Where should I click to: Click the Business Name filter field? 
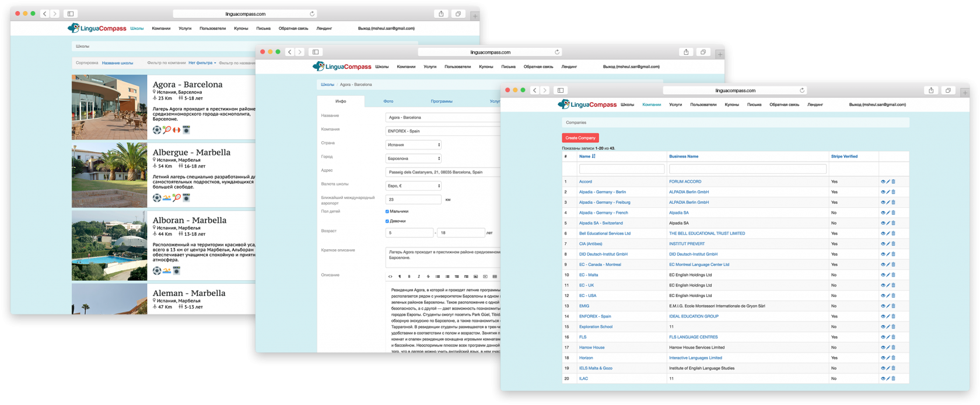748,169
